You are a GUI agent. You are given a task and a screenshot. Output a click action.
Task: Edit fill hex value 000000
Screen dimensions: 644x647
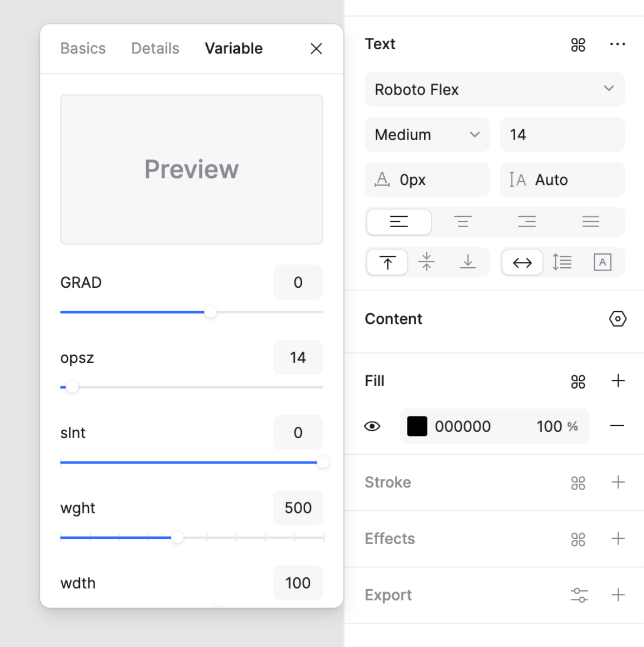click(x=463, y=426)
